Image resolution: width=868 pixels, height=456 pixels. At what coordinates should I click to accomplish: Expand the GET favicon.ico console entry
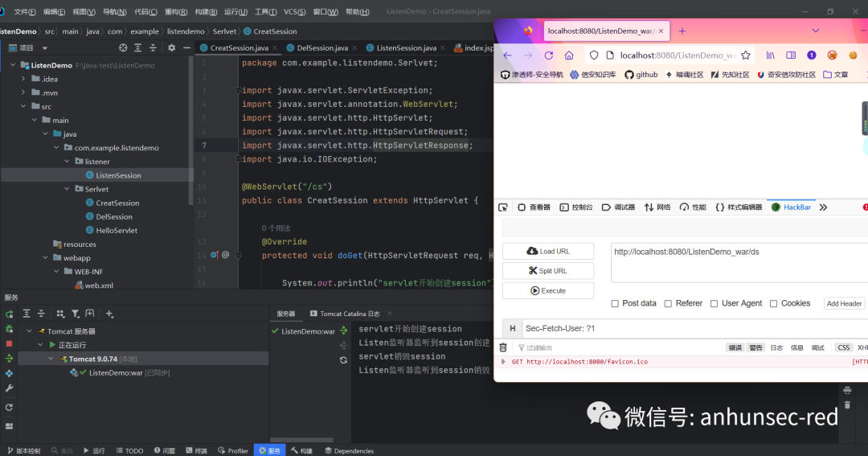click(x=503, y=362)
